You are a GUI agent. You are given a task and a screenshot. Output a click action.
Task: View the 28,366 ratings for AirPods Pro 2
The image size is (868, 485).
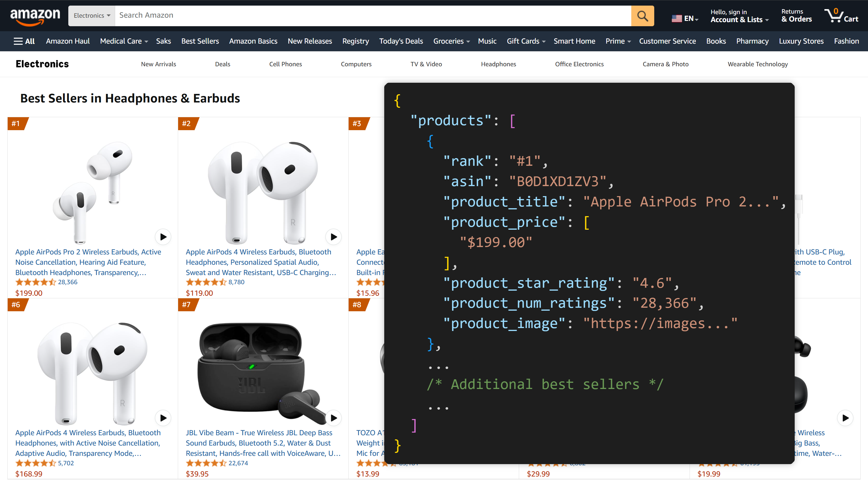[x=67, y=282]
